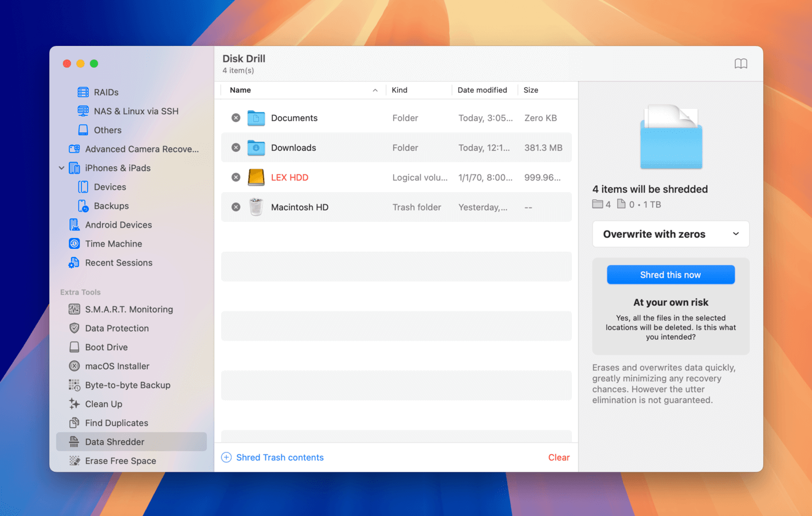The height and width of the screenshot is (516, 812).
Task: Click the 4 items will be shredded text
Action: 650,189
